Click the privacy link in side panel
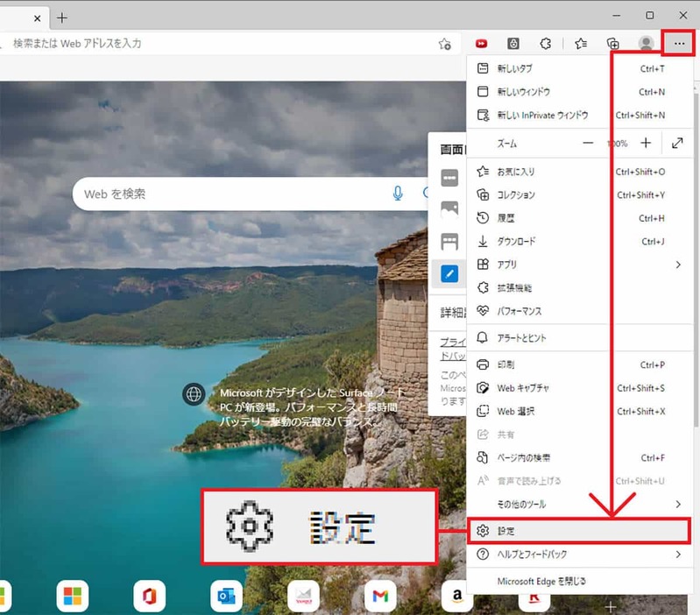 (x=453, y=349)
